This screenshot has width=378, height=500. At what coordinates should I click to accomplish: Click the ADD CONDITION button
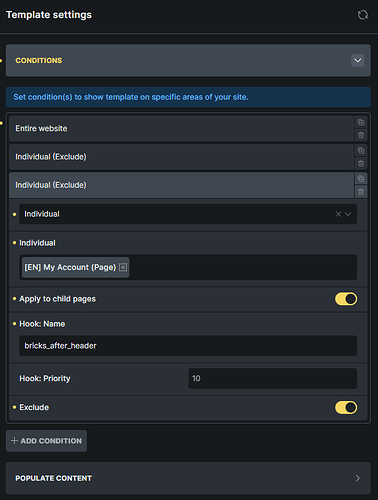[x=46, y=441]
